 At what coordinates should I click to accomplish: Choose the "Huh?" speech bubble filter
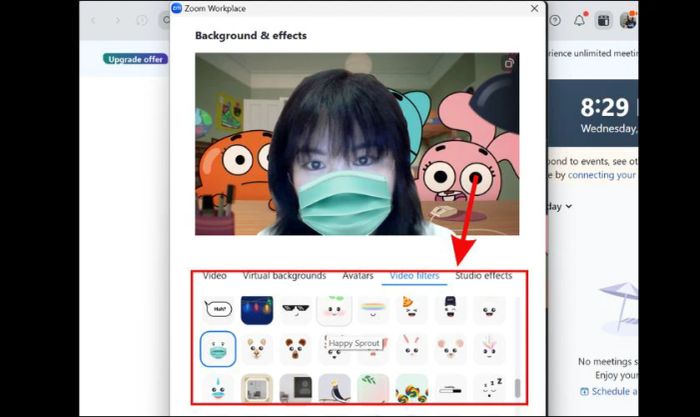[x=218, y=310]
